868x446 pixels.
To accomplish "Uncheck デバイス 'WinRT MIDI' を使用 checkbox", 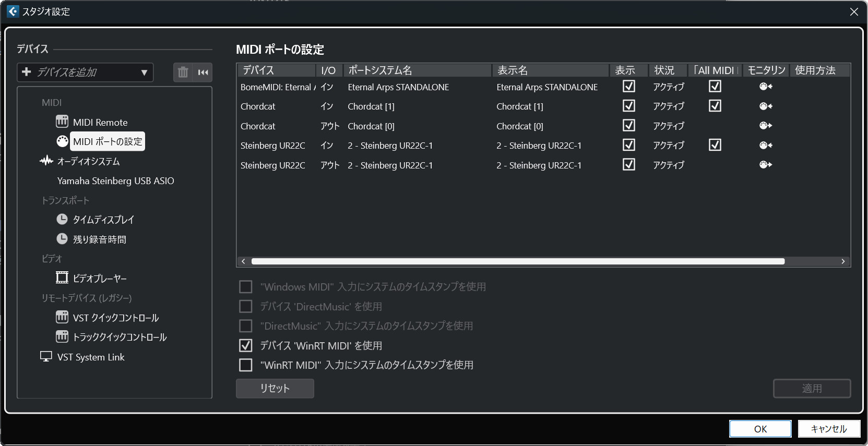I will 245,345.
